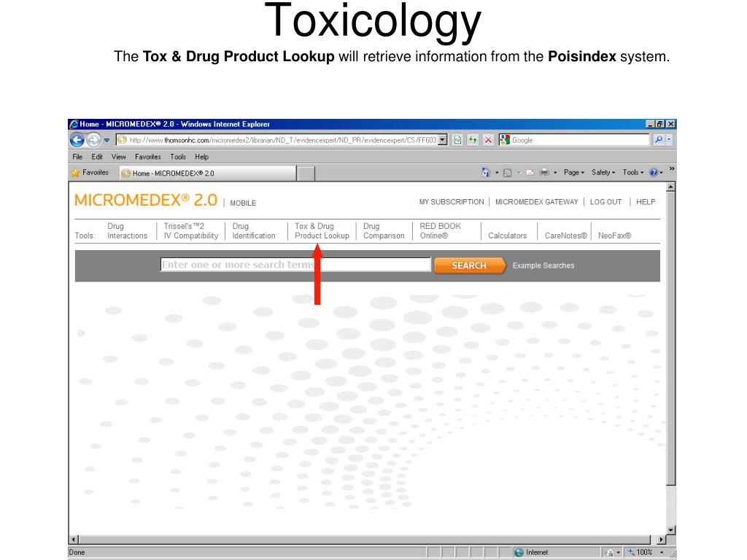Open the Safety dropdown menu
The image size is (747, 560).
603,172
